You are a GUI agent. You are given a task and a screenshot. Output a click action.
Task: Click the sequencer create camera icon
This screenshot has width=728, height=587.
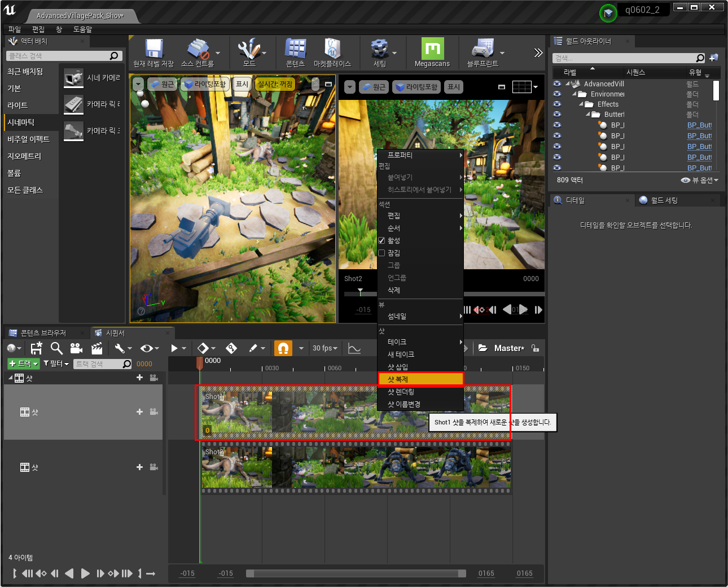coord(76,348)
